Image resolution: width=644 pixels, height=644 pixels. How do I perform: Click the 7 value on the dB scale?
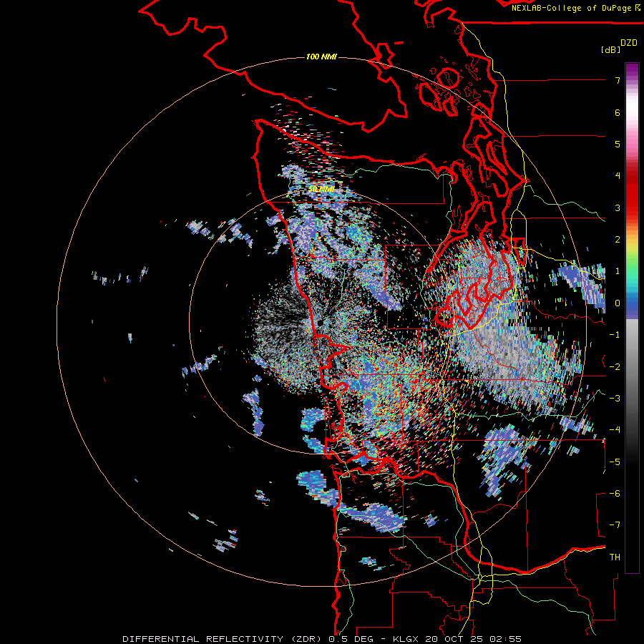618,80
